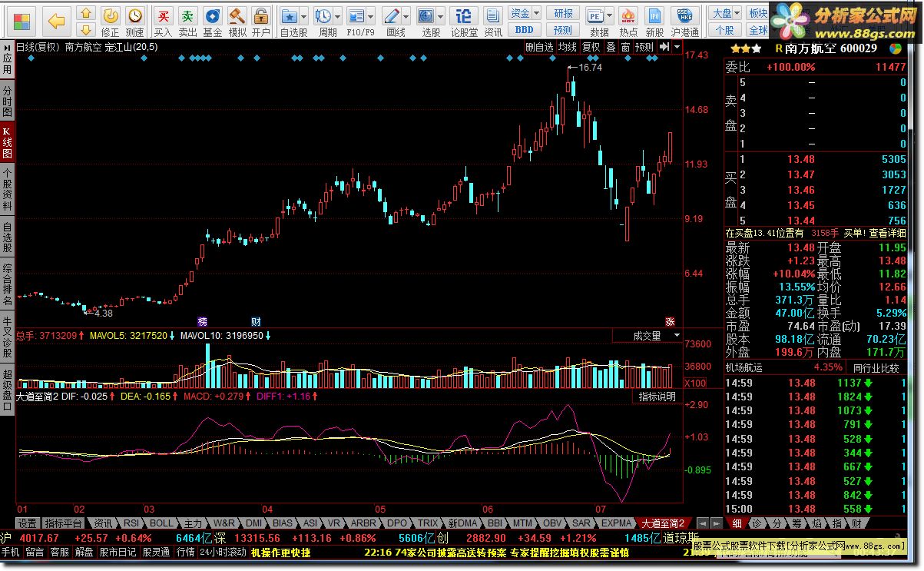Toggle the 叠 overlay option
The width and height of the screenshot is (924, 571).
[x=611, y=47]
